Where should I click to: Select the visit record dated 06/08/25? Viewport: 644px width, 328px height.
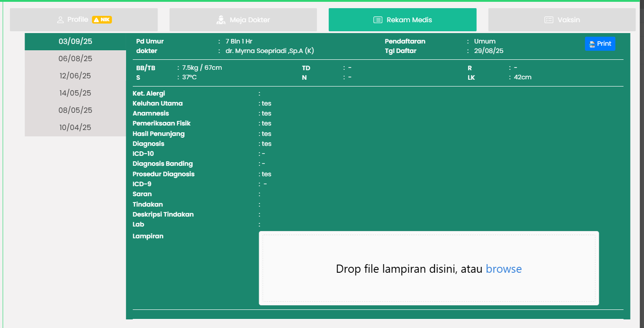pyautogui.click(x=75, y=58)
